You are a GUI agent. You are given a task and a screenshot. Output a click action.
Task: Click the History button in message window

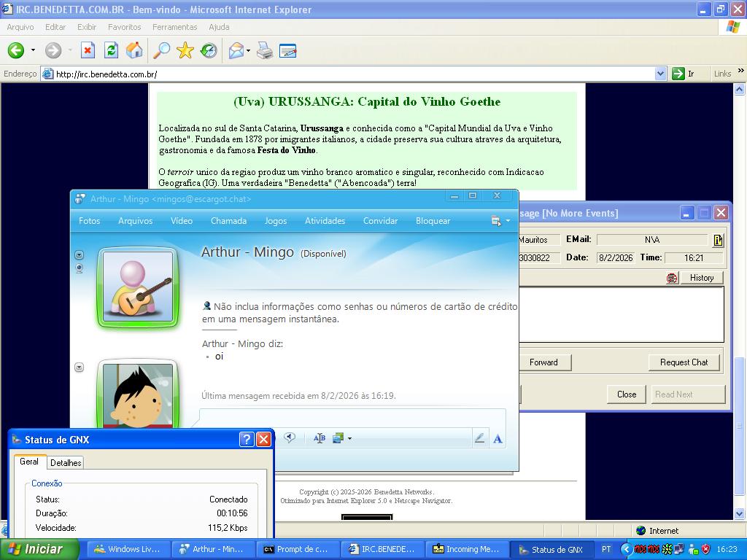pyautogui.click(x=701, y=278)
